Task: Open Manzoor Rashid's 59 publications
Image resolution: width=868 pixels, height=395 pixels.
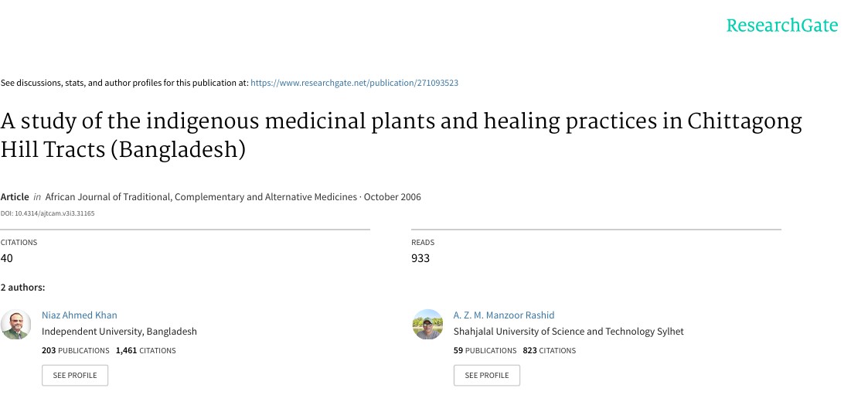Action: 485,351
